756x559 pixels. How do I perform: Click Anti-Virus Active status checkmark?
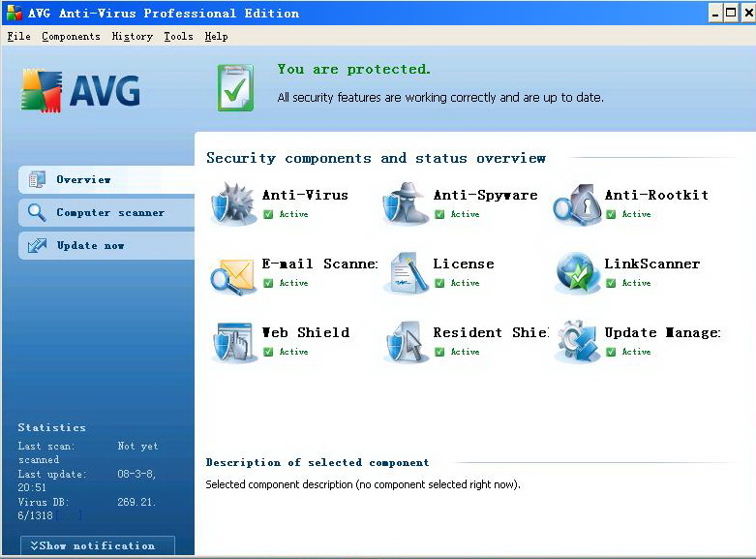[x=268, y=214]
